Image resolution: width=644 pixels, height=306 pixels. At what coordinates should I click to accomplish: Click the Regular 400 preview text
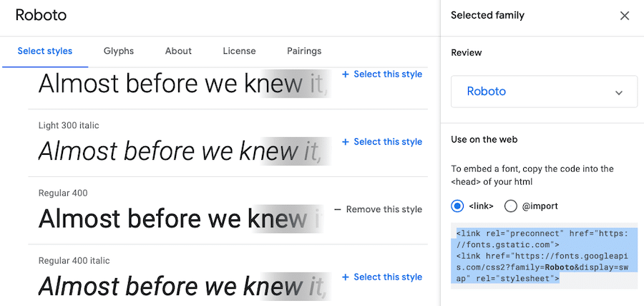(x=172, y=218)
